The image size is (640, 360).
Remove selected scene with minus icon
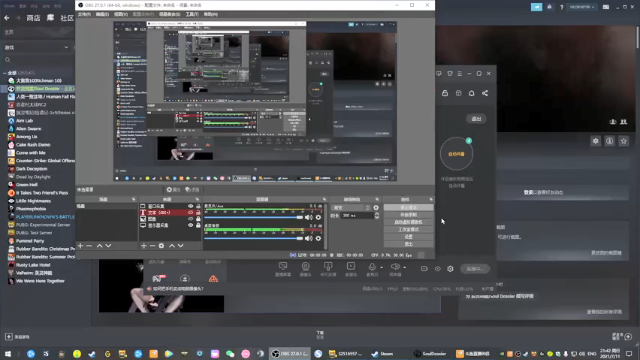coord(89,246)
